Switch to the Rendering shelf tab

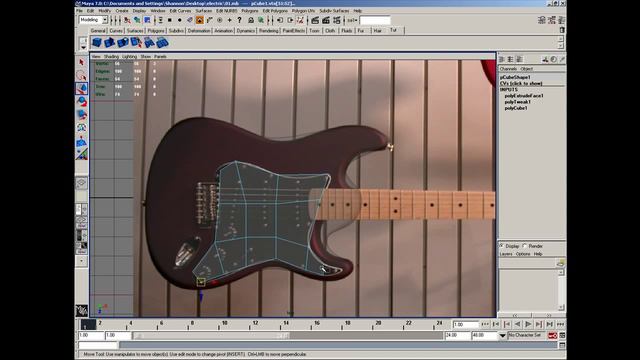268,31
